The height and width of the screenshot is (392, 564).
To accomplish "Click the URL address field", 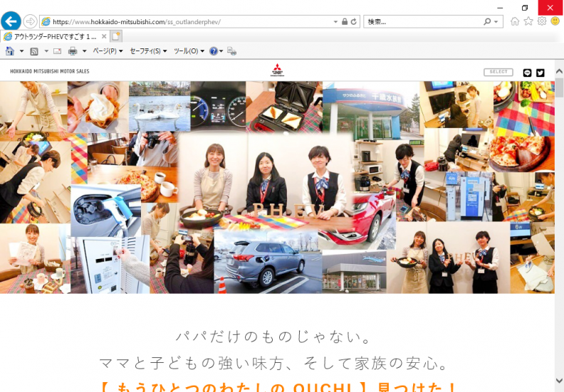I will tap(187, 22).
